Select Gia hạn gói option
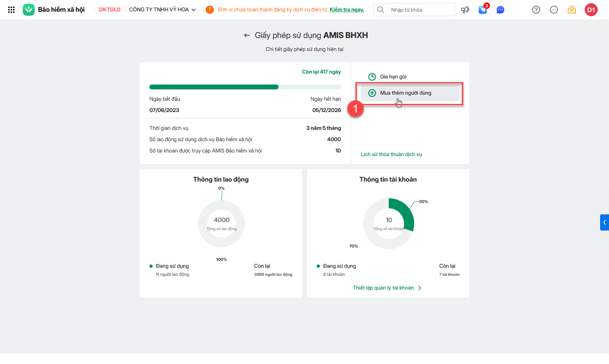Viewport: 609px width, 364px height. [393, 77]
